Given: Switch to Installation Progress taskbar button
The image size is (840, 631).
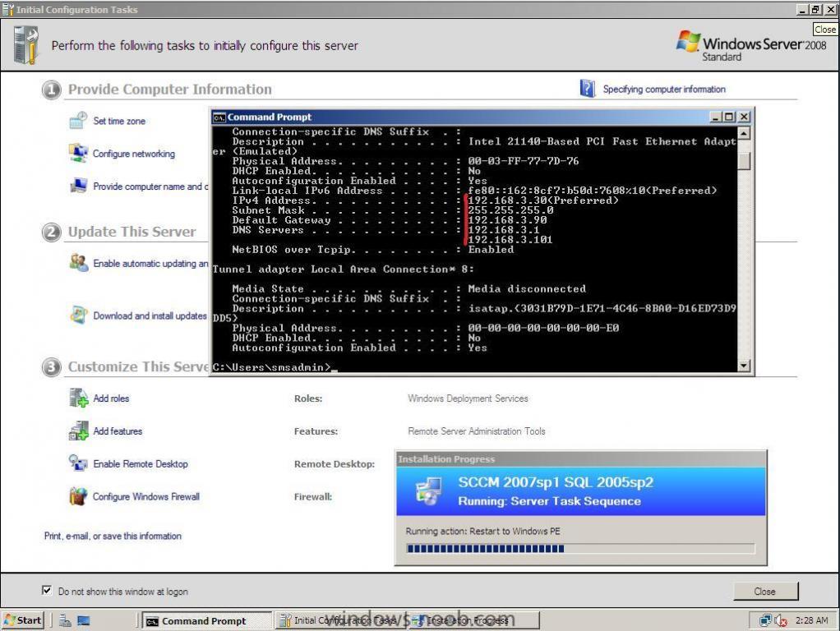Looking at the screenshot, I should coord(473,620).
